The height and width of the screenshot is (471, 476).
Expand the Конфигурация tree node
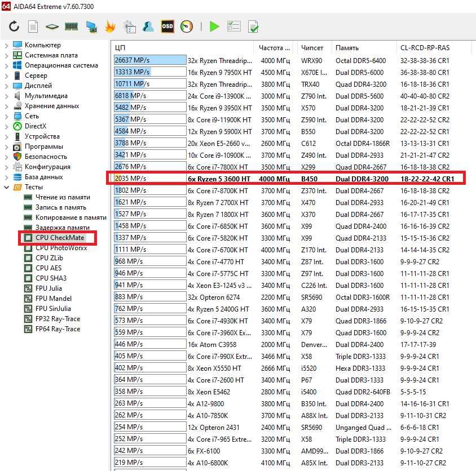click(6, 167)
